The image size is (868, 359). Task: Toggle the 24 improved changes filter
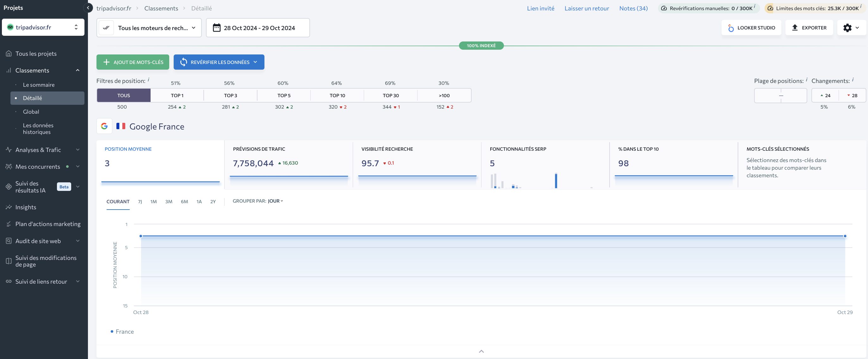(825, 95)
